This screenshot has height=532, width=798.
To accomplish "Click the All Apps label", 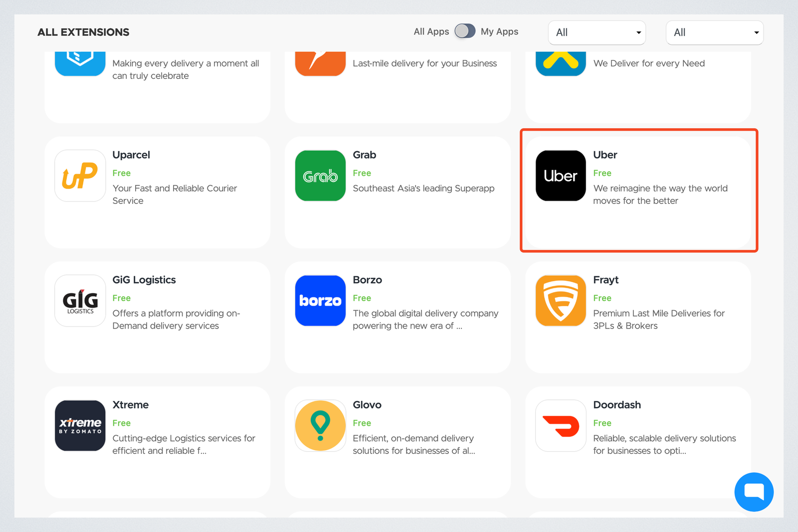I will coord(431,31).
